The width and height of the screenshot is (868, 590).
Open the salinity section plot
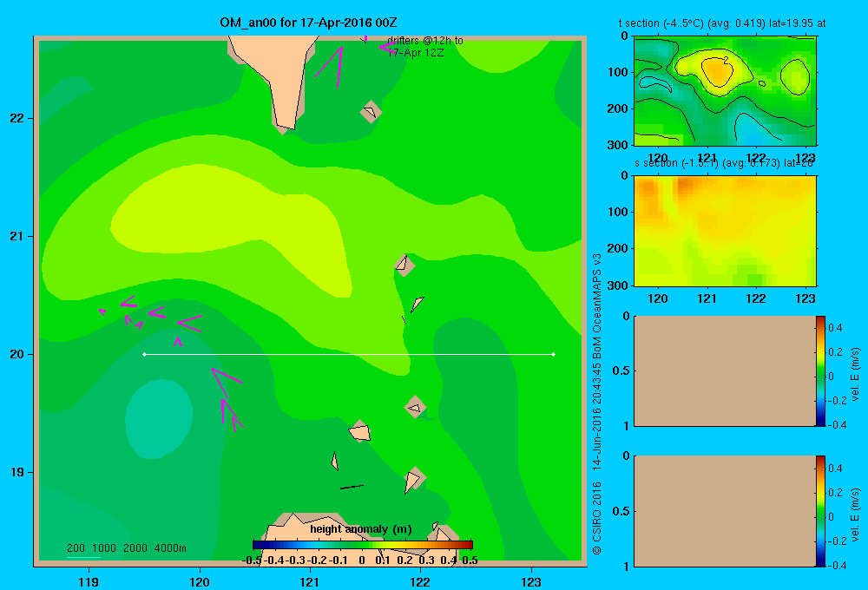tap(725, 231)
